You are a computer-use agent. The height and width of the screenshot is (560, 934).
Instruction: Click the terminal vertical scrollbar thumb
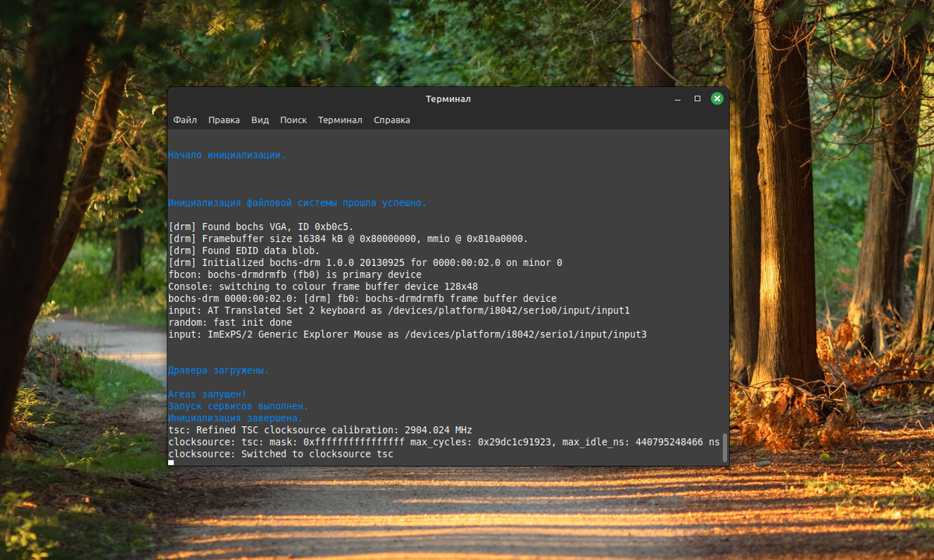coord(725,448)
